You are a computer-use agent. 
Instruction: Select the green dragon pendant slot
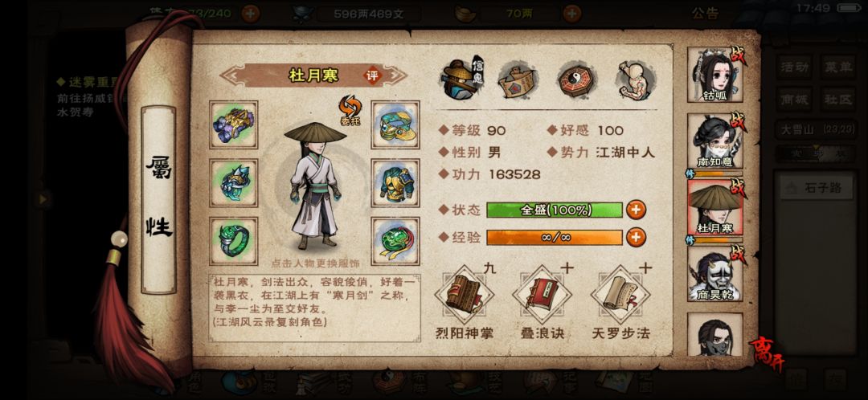pyautogui.click(x=395, y=241)
